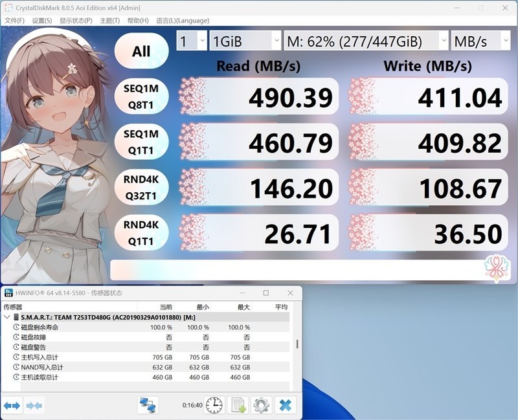The image size is (518, 420).
Task: Open the unit dropdown showing MB/s
Action: pyautogui.click(x=480, y=41)
